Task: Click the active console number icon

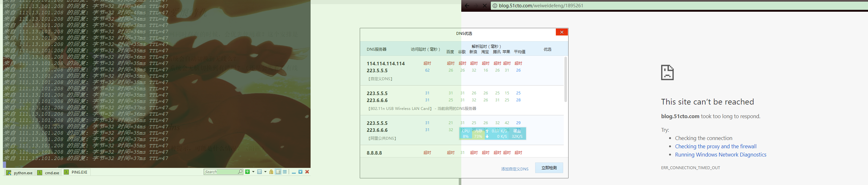Action: [260, 172]
